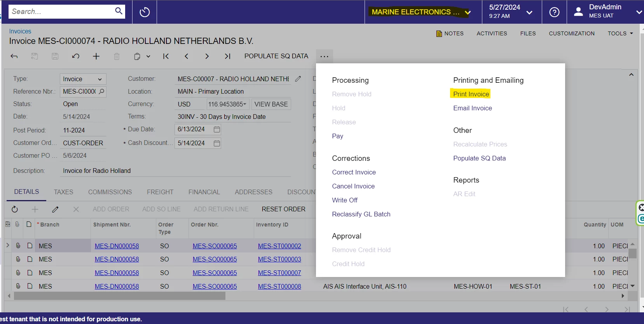Click the save disk toolbar icon
The width and height of the screenshot is (644, 324).
tap(55, 56)
